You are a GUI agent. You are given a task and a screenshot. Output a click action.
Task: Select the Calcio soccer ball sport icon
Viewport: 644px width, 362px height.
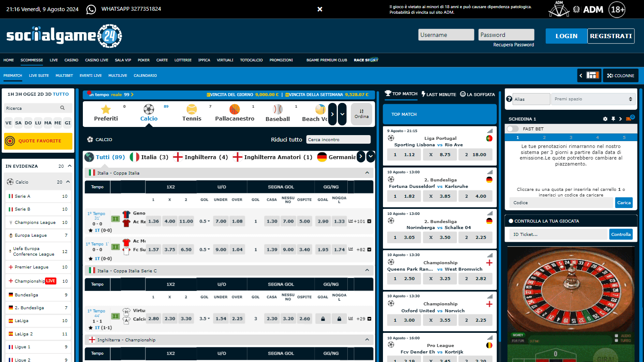[x=149, y=109]
